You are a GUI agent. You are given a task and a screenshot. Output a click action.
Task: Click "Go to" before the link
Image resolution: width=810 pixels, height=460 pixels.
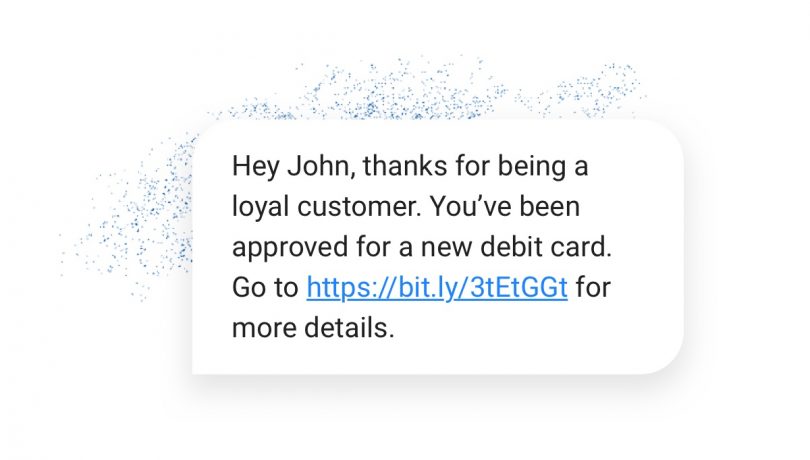coord(265,288)
